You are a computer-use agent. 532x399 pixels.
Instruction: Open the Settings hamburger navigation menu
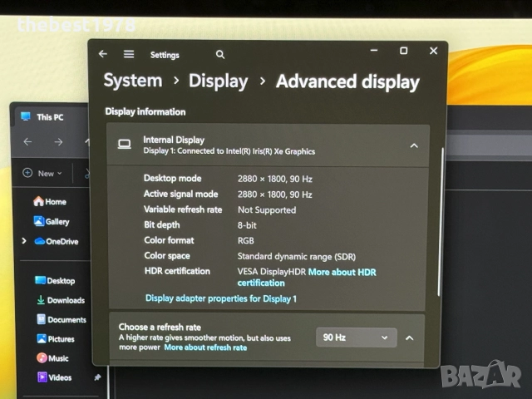click(129, 54)
